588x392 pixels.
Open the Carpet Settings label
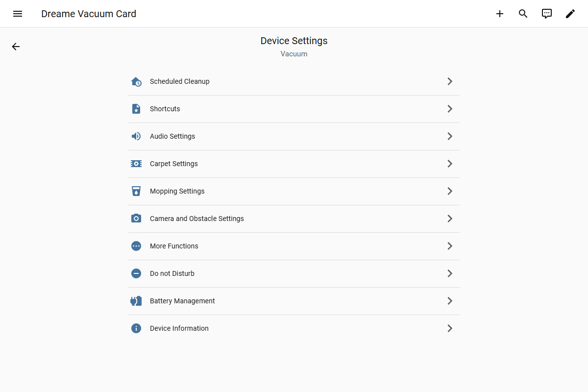[174, 164]
